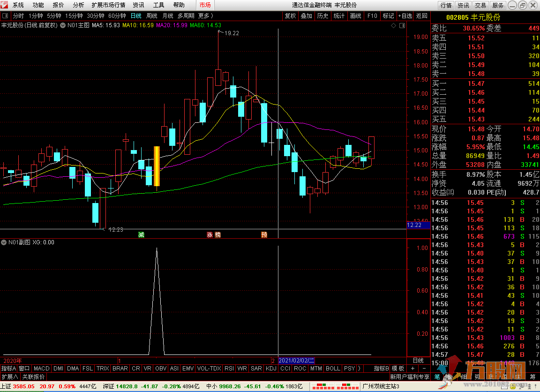Click the Tongdaxin app logo icon
The width and height of the screenshot is (540, 392).
(x=4, y=5)
